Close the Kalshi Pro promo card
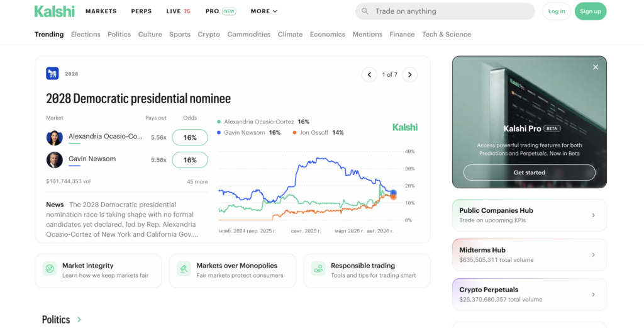Viewport: 644px width, 328px height. pos(596,67)
